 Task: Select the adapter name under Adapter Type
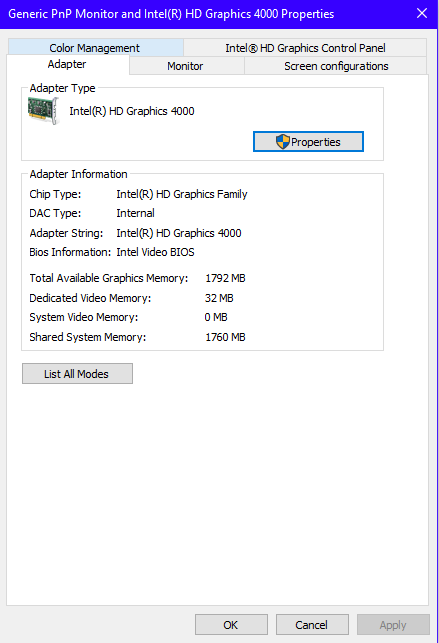(132, 111)
